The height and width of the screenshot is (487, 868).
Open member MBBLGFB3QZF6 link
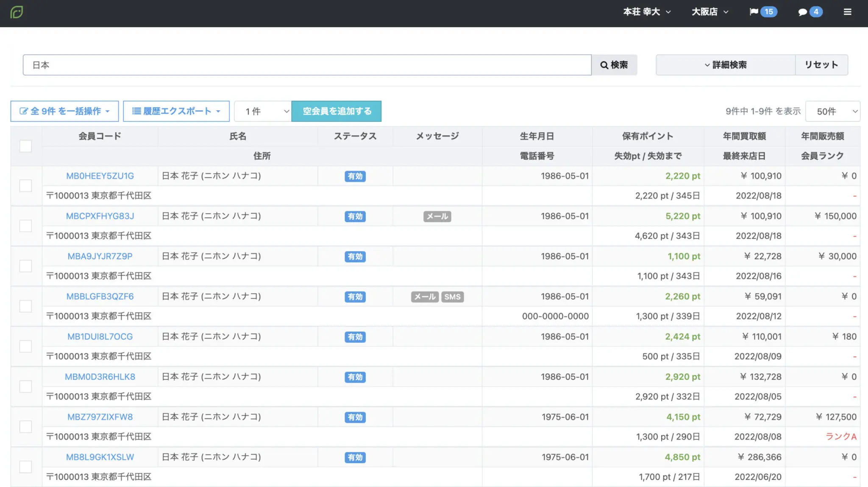[x=100, y=296]
